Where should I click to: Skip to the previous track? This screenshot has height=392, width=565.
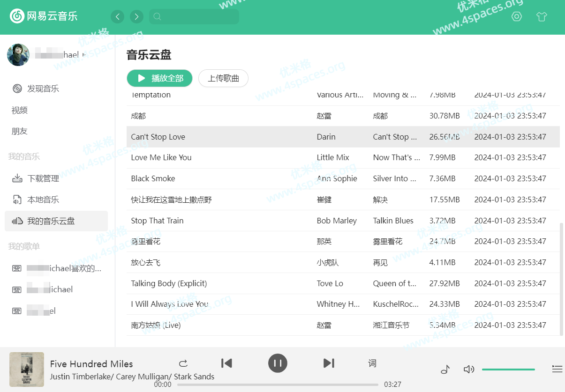[x=226, y=363]
